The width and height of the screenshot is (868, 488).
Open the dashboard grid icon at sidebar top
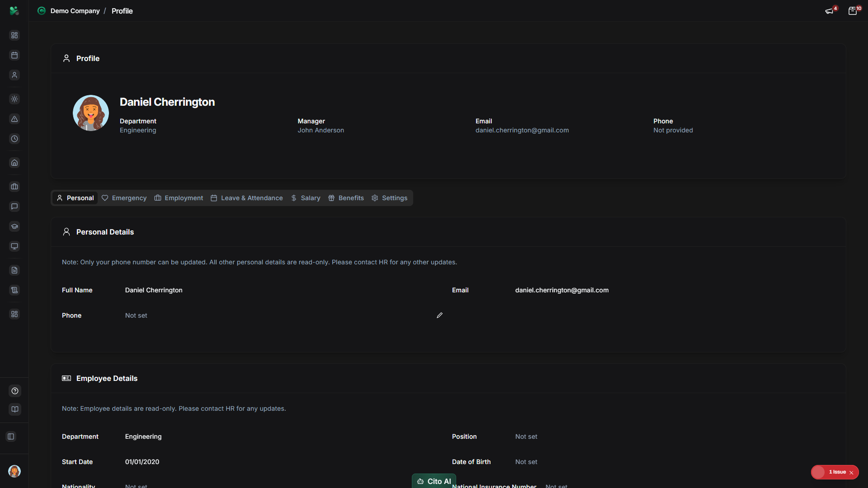point(14,35)
